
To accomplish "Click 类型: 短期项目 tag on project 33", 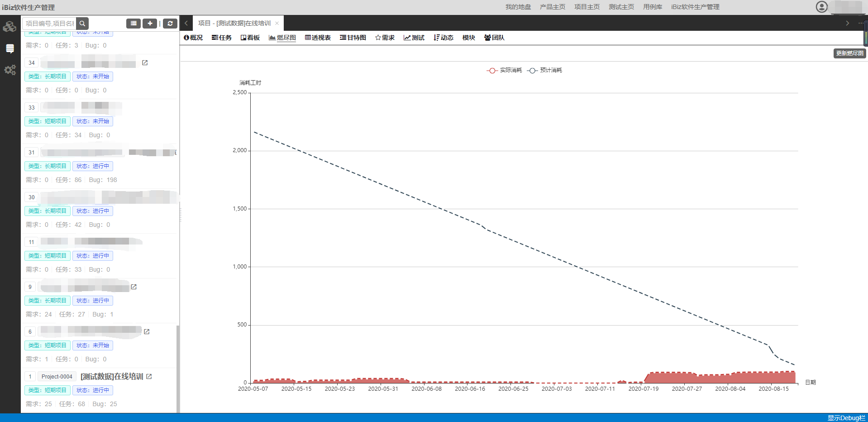I will 48,121.
